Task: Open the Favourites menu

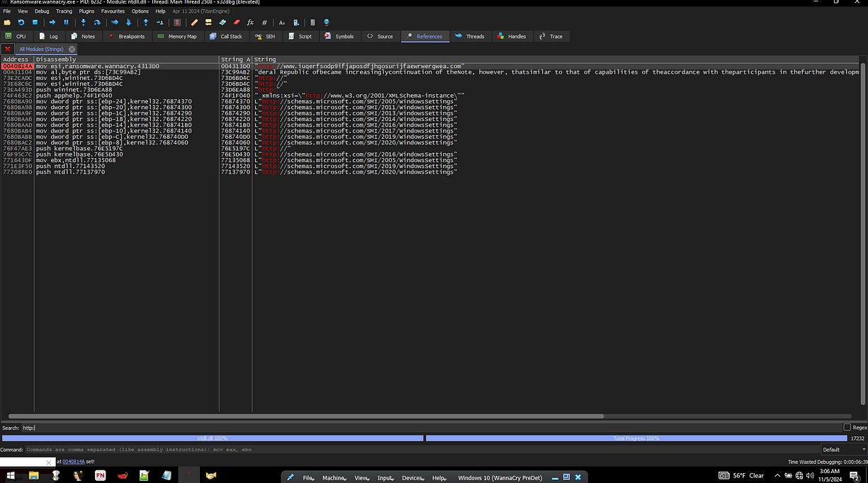Action: [x=113, y=11]
